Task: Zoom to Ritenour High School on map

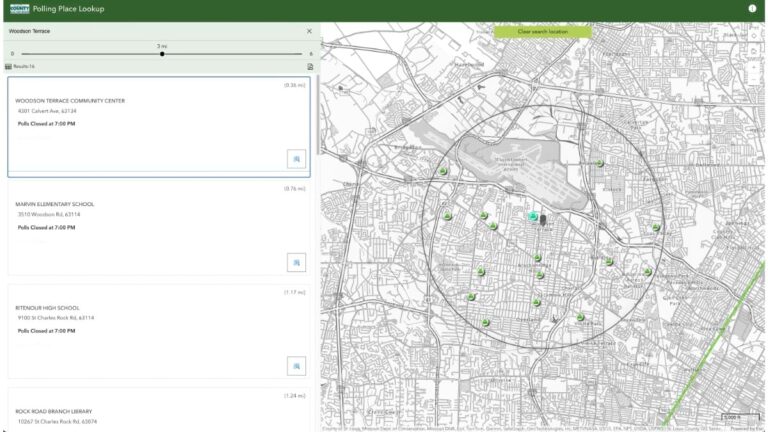Action: pos(296,366)
